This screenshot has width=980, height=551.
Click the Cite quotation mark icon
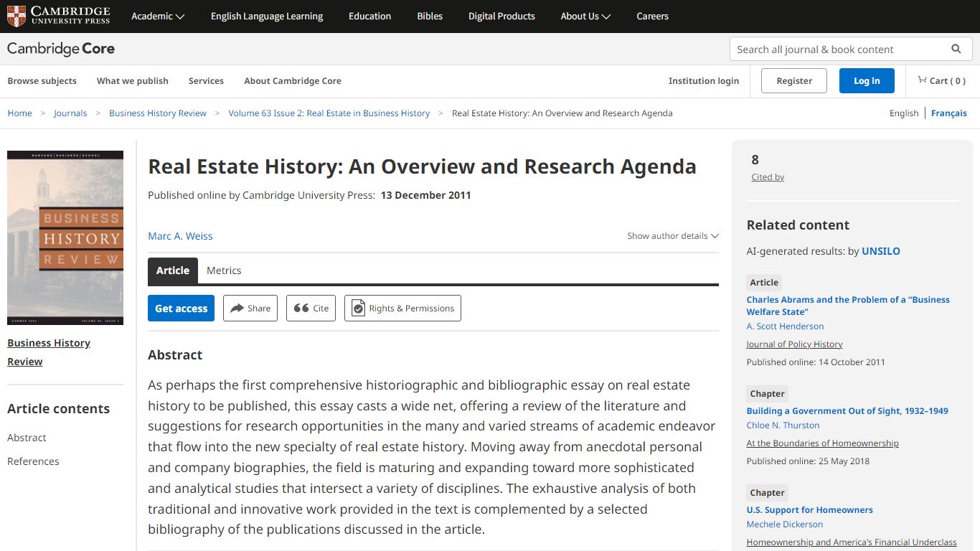[x=301, y=309]
